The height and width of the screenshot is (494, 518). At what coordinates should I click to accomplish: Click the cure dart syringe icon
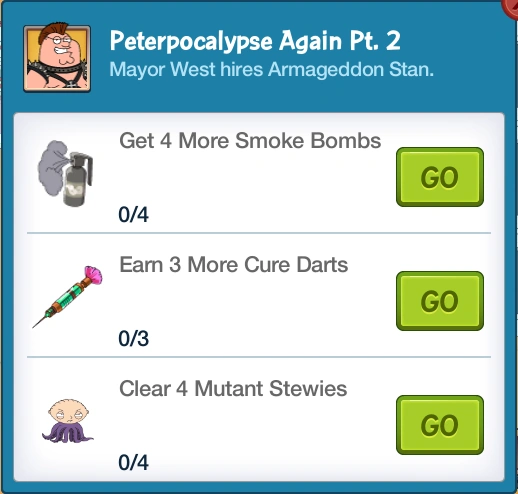pyautogui.click(x=68, y=297)
